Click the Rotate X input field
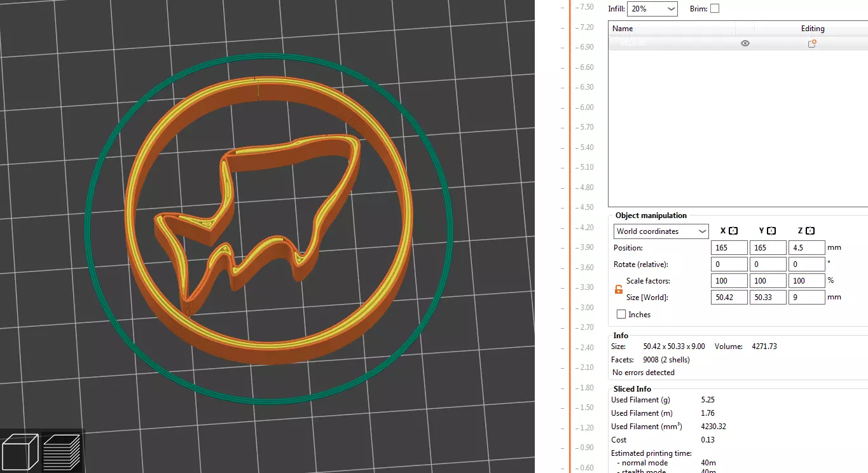This screenshot has height=473, width=868. 729,264
